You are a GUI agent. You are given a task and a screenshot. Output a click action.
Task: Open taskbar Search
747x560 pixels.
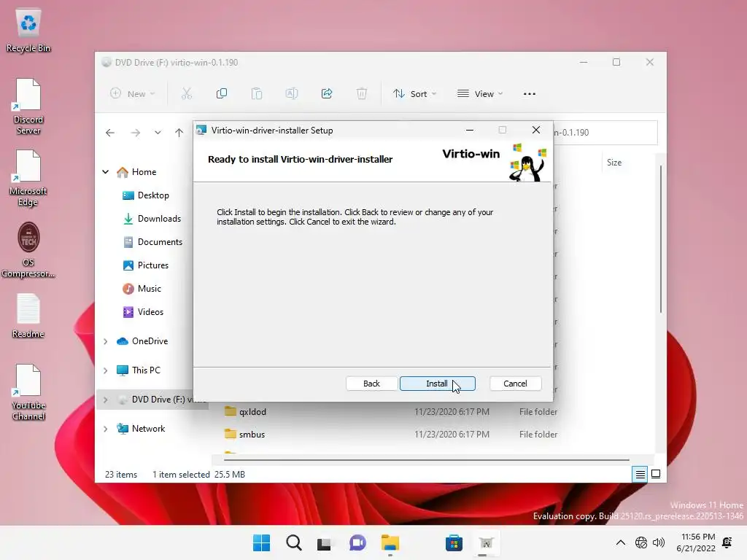tap(293, 542)
